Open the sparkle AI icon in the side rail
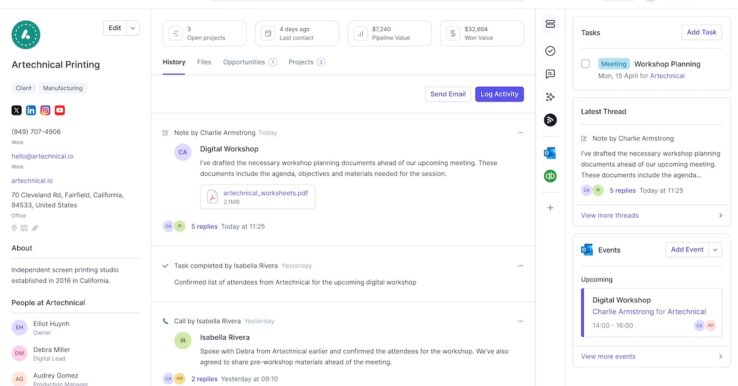The width and height of the screenshot is (738, 386). point(550,97)
